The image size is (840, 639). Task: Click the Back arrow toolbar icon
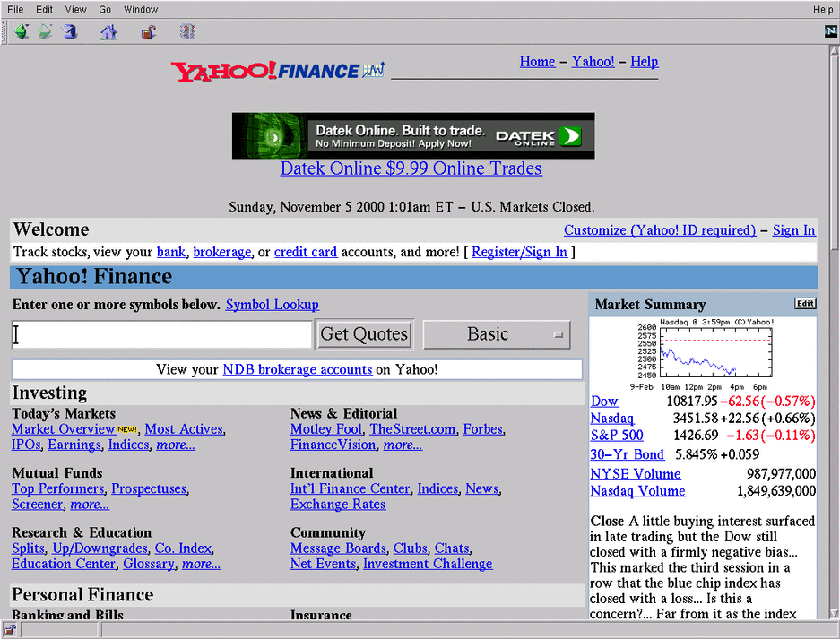22,32
